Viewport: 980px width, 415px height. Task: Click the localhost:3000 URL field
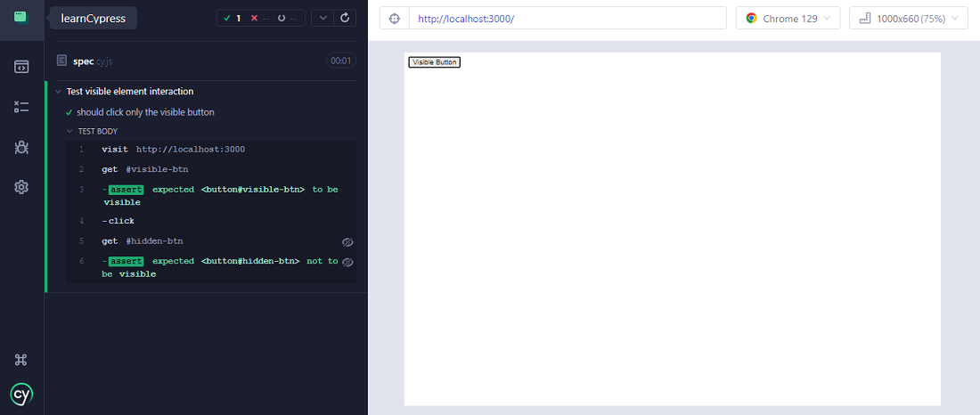(568, 18)
